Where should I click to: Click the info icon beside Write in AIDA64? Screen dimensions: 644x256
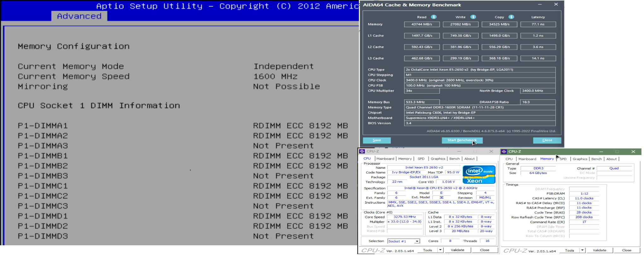(473, 17)
